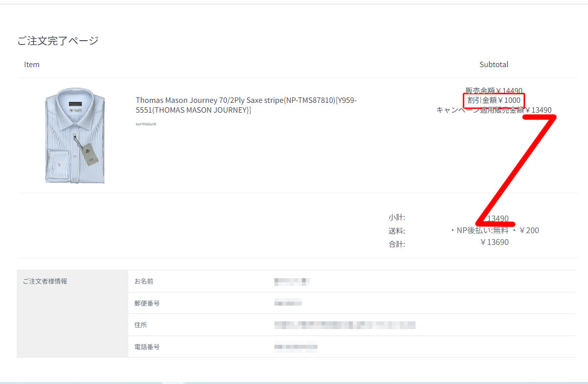588x384 pixels.
Task: Click the 小計 label
Action: [397, 217]
